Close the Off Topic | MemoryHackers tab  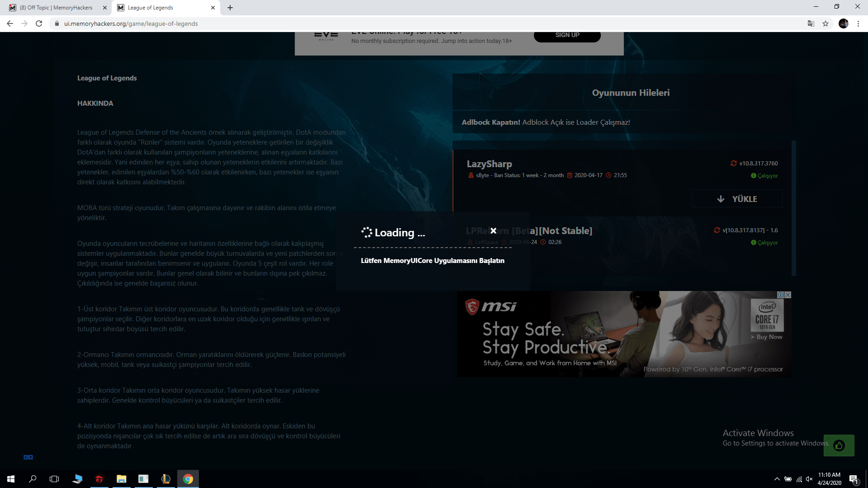pyautogui.click(x=105, y=8)
